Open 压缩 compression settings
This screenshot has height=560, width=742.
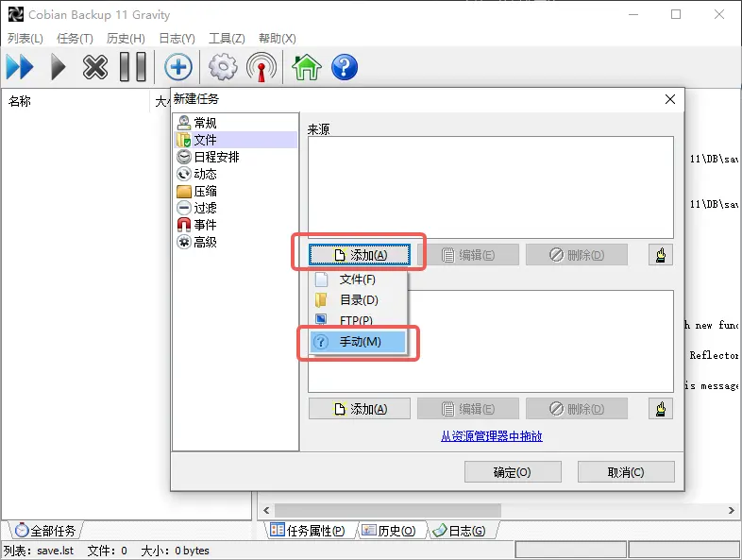click(x=197, y=191)
